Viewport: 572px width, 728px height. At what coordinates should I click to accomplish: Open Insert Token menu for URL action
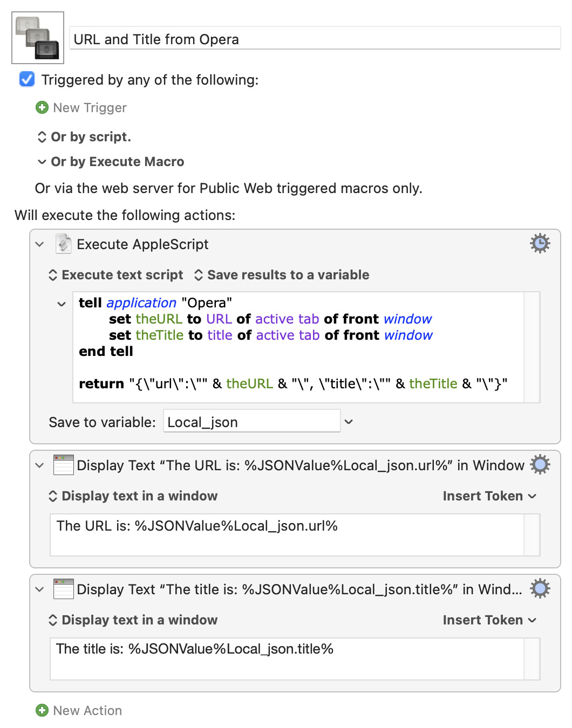[x=489, y=496]
